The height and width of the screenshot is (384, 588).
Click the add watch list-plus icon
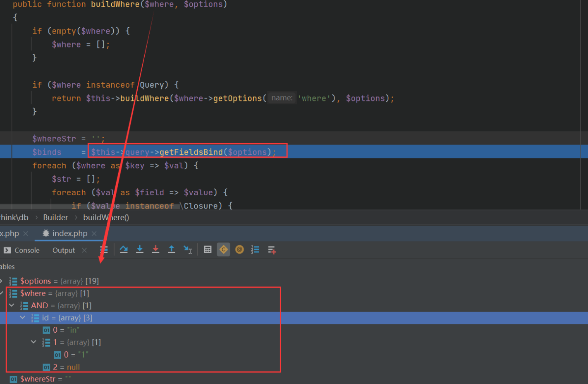[x=272, y=250]
